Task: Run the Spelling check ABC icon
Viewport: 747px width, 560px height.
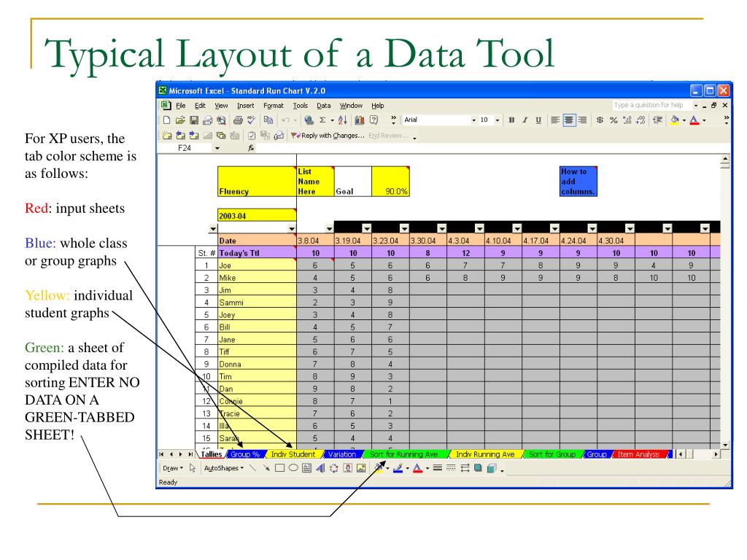Action: (x=251, y=120)
